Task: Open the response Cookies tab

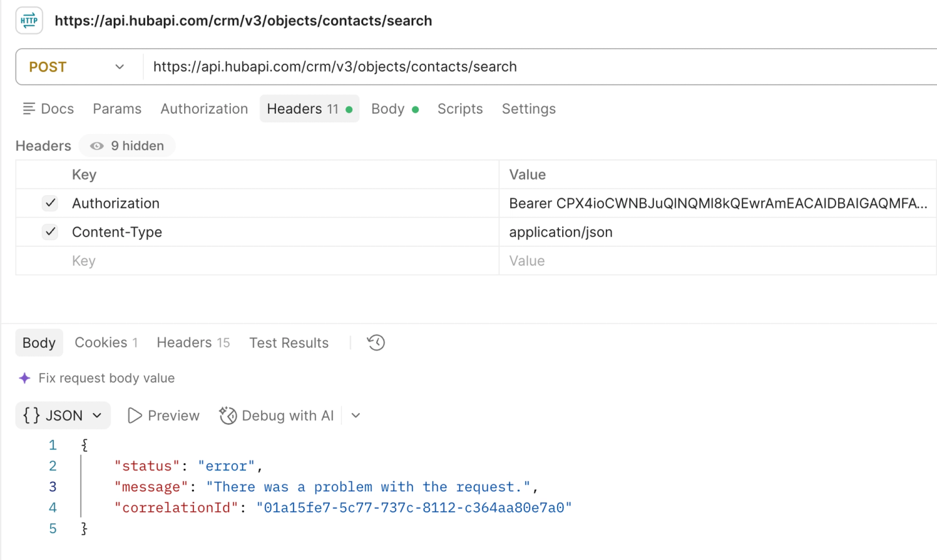Action: click(106, 343)
